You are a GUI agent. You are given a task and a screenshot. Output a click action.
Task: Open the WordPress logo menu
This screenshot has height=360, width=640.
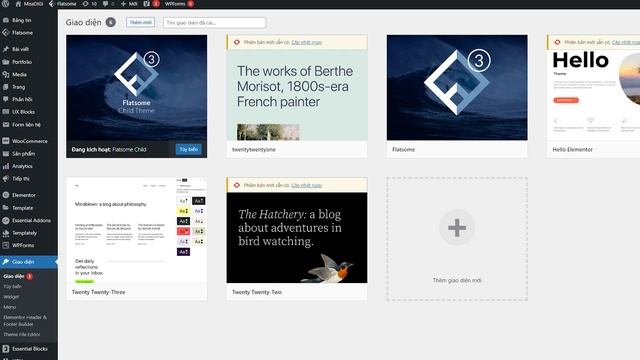[6, 4]
